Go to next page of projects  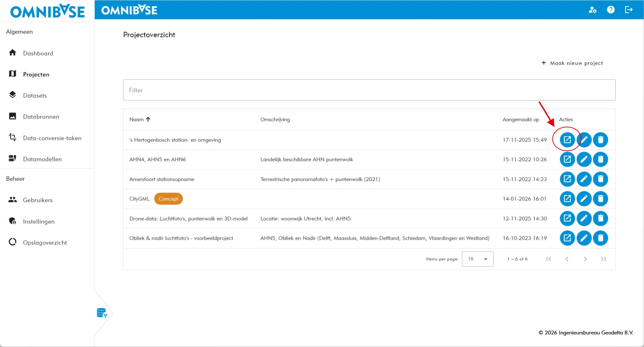point(585,259)
